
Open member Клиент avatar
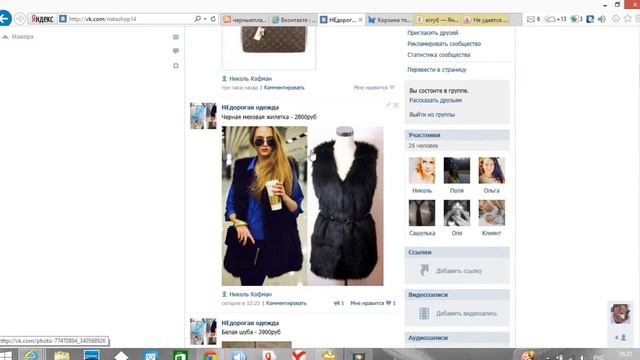coord(491,213)
